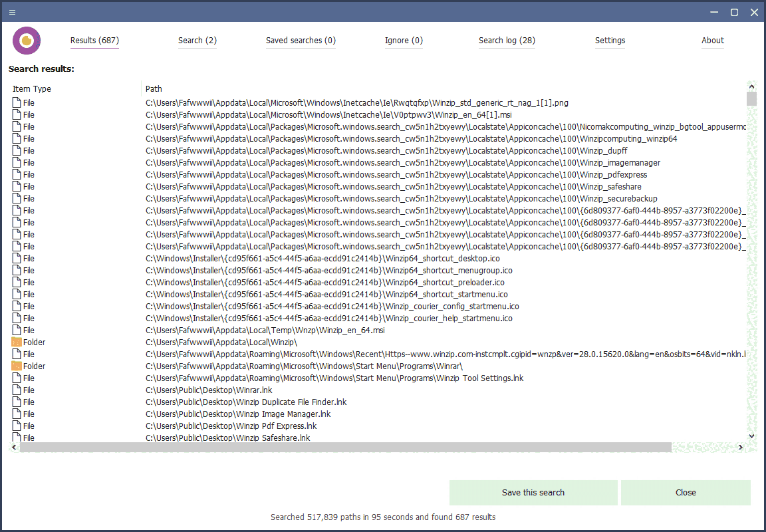The height and width of the screenshot is (532, 766).
Task: Click the file icon next to Winzip Safeshare.lnk
Action: pos(15,438)
